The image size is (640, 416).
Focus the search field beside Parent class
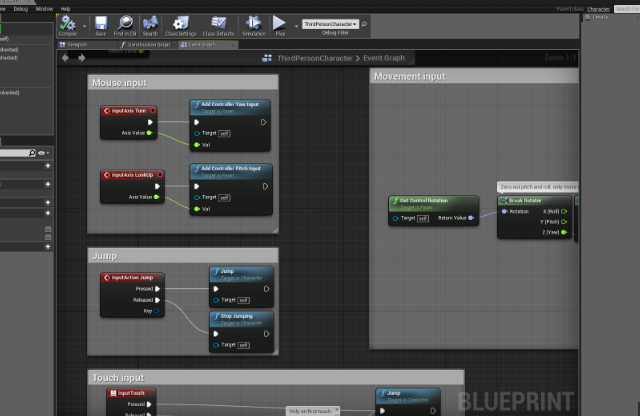tap(627, 9)
